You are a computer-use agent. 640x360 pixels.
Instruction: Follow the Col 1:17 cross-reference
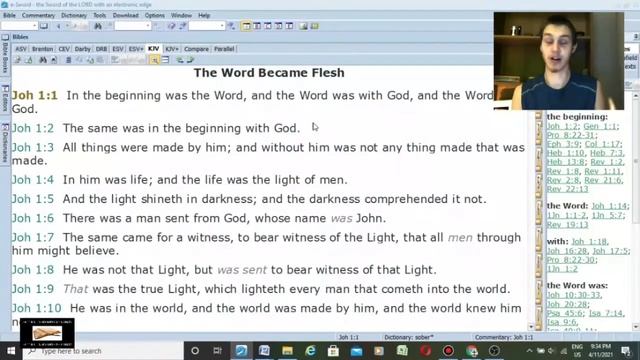603,144
